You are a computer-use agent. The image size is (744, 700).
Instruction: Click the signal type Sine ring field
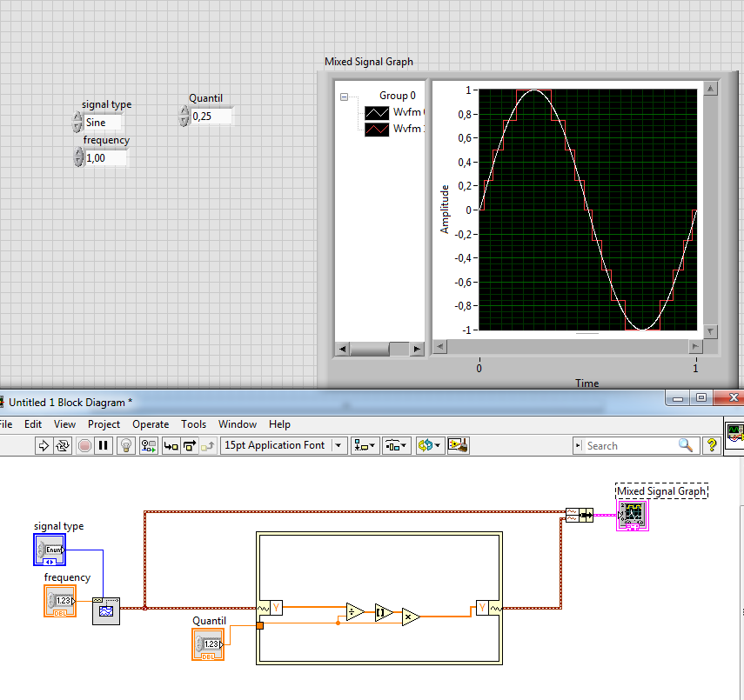click(x=102, y=123)
